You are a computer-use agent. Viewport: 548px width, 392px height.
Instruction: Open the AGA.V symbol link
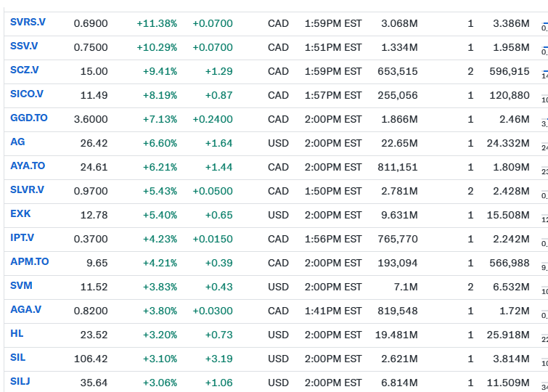click(x=25, y=310)
